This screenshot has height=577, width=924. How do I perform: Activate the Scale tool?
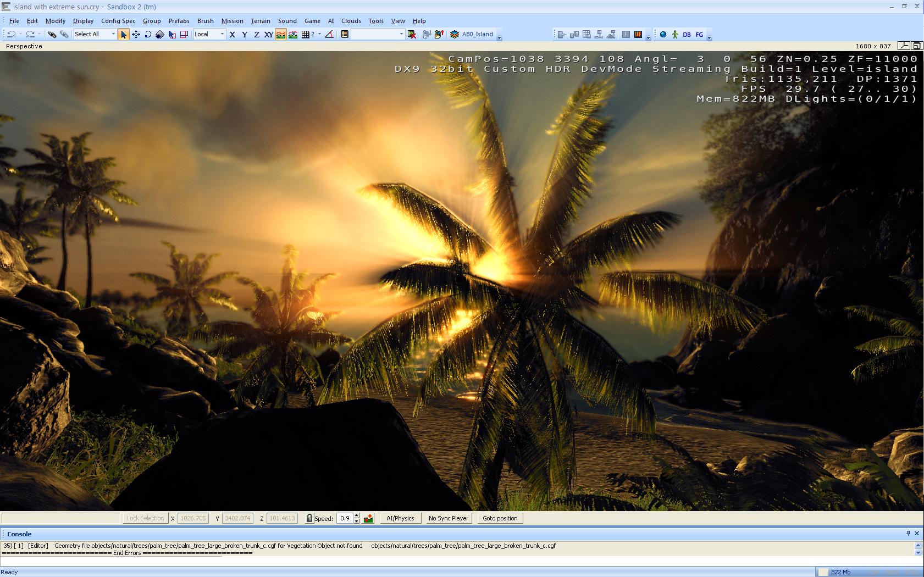coord(159,34)
